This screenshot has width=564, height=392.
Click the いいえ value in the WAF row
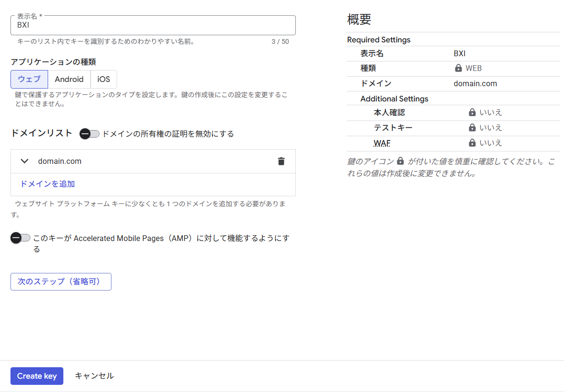(491, 143)
